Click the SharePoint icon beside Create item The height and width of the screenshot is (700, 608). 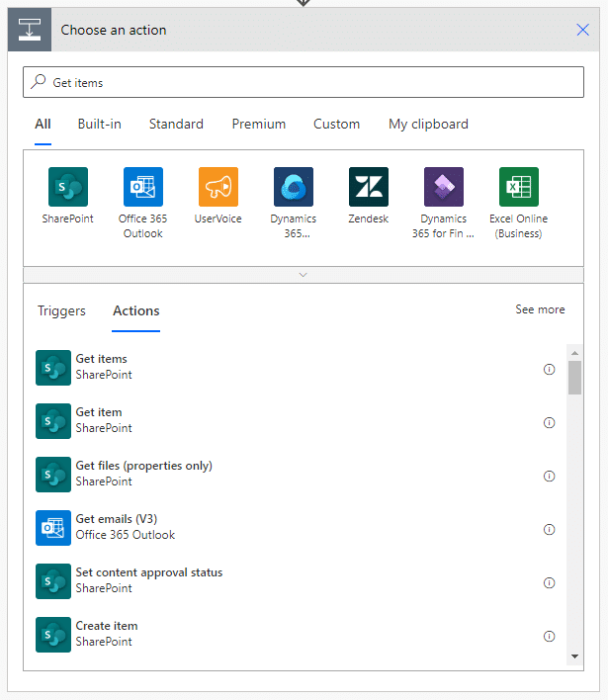coord(53,635)
